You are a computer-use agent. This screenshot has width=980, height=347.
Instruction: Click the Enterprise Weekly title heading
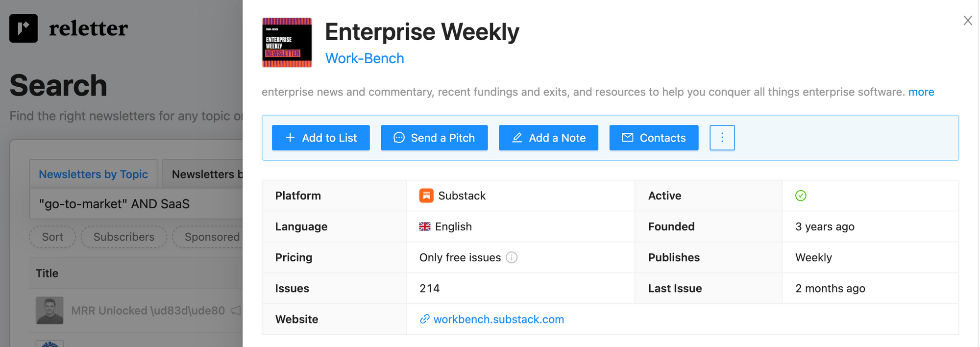tap(422, 32)
